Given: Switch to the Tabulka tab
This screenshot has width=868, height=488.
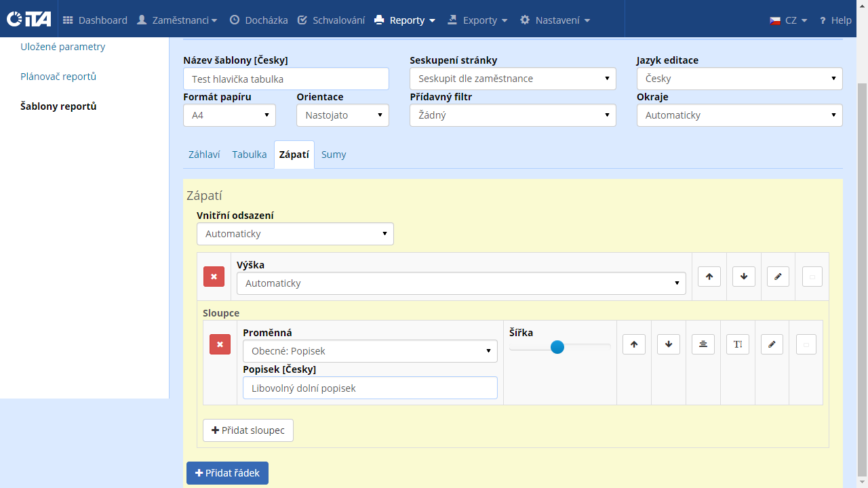Looking at the screenshot, I should [x=249, y=155].
